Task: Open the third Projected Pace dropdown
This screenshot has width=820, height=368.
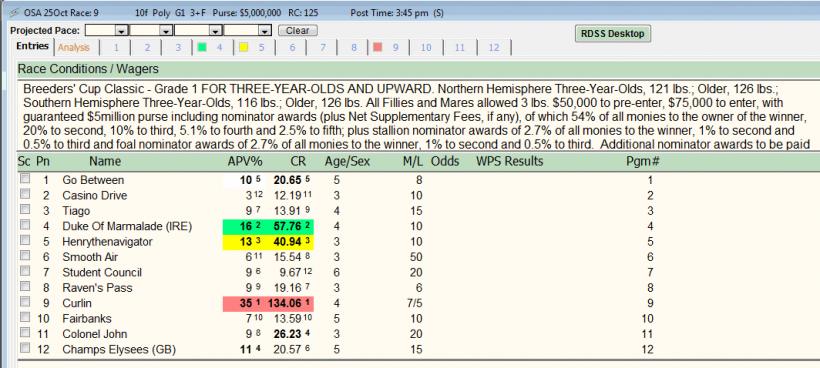Action: (215, 31)
